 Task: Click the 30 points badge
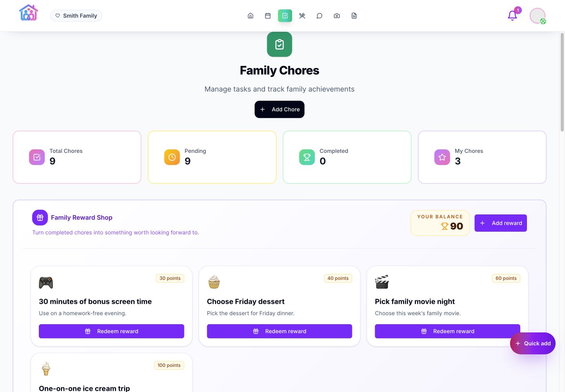coord(170,278)
